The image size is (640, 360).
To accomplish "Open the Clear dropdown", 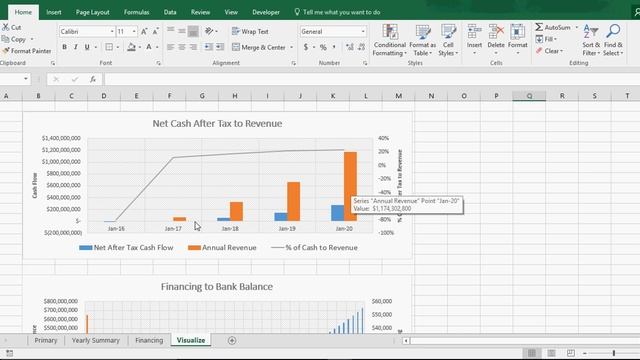I will [549, 51].
